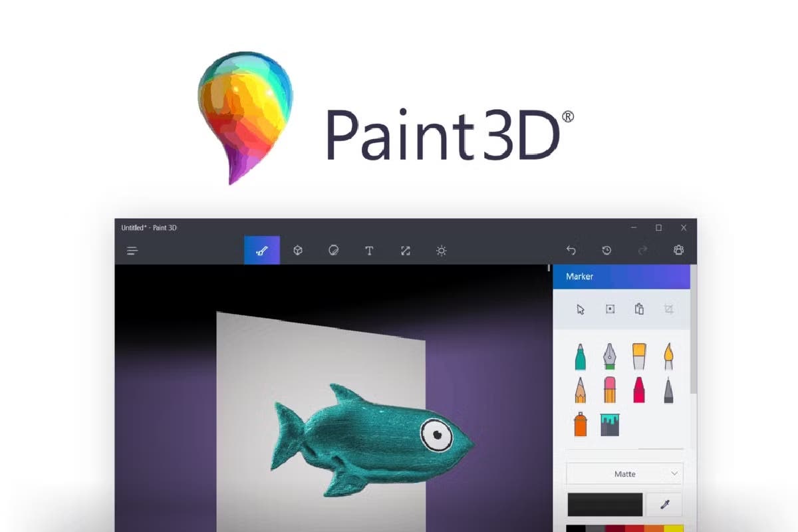Viewport: 798px width, 532px height.
Task: Click the arrow Select tool icon
Action: click(581, 309)
